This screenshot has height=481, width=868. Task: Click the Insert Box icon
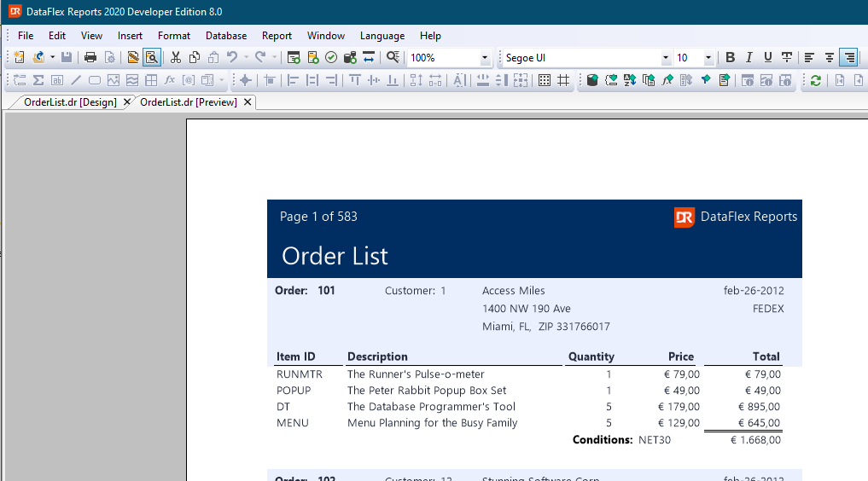(95, 81)
